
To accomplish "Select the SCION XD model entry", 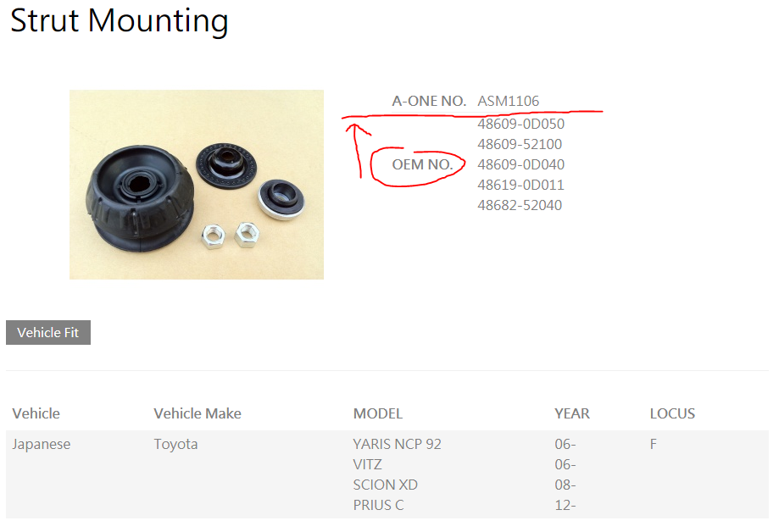I will pyautogui.click(x=386, y=485).
